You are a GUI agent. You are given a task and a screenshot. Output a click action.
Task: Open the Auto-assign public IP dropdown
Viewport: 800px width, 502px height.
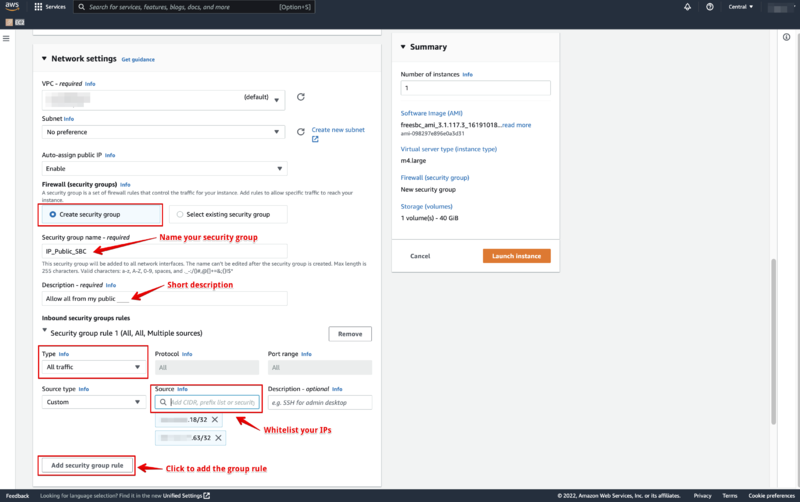[164, 168]
